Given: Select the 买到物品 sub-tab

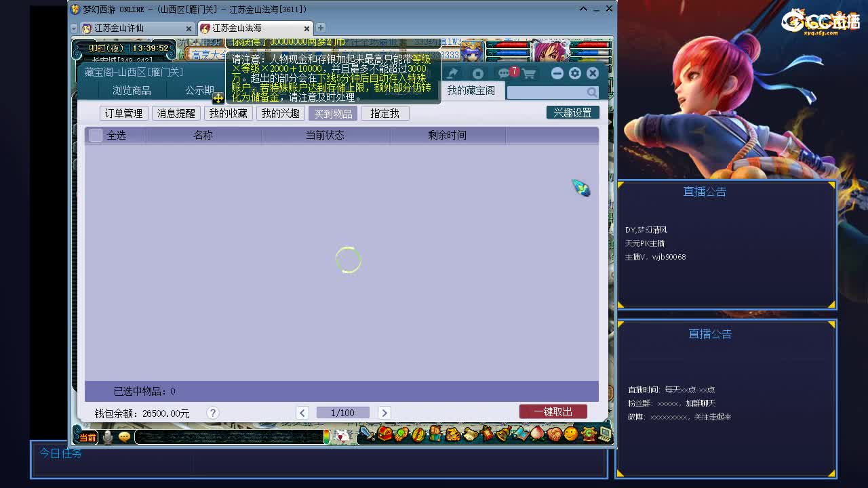Looking at the screenshot, I should 333,113.
